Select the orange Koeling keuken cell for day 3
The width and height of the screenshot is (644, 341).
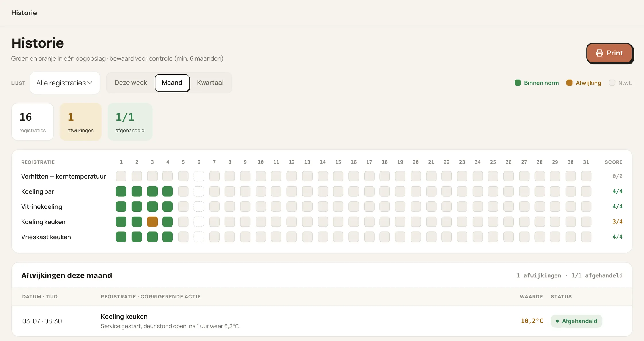[152, 222]
